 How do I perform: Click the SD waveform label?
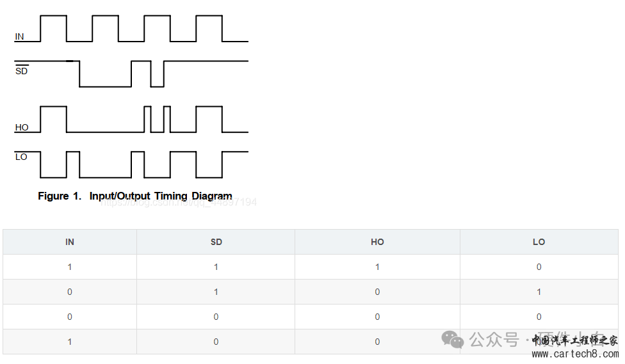click(x=22, y=71)
